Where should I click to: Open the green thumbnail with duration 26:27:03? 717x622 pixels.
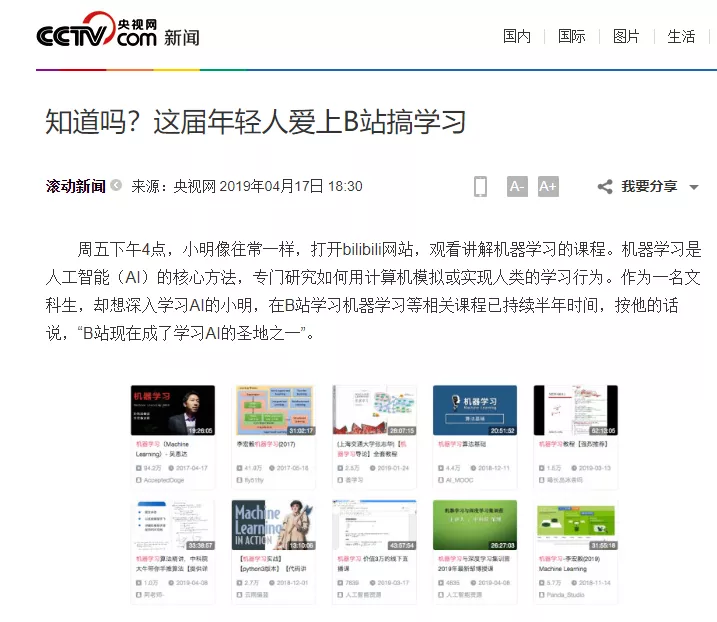click(x=475, y=525)
